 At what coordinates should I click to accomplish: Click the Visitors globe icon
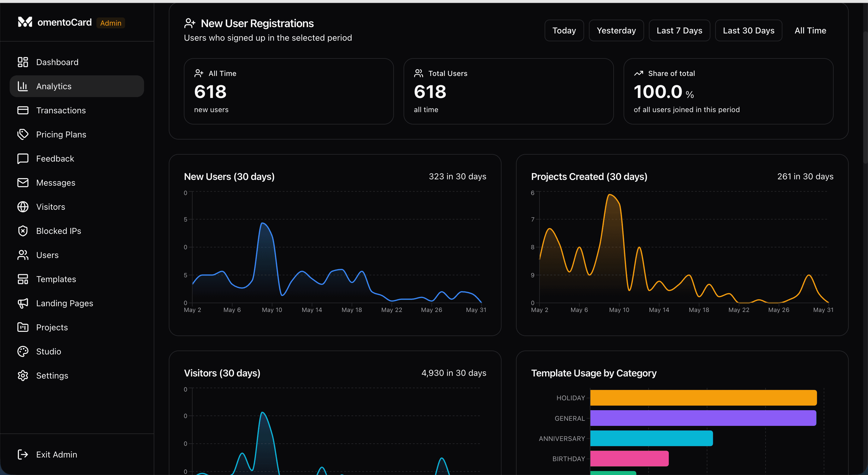(23, 206)
